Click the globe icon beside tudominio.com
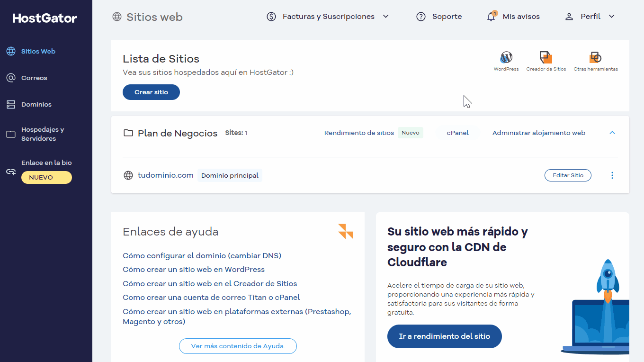This screenshot has width=644, height=362. click(128, 175)
